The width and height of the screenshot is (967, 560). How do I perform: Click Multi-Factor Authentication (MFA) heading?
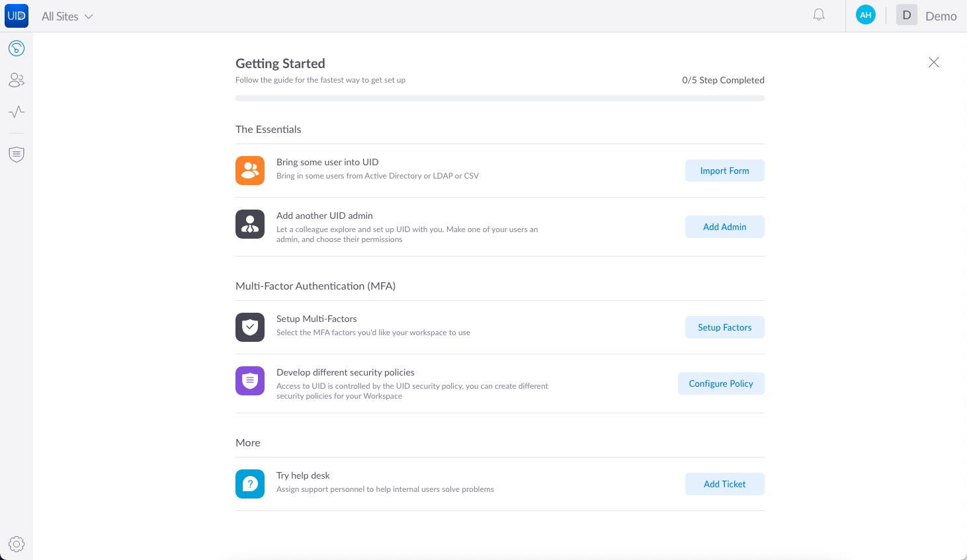click(315, 286)
